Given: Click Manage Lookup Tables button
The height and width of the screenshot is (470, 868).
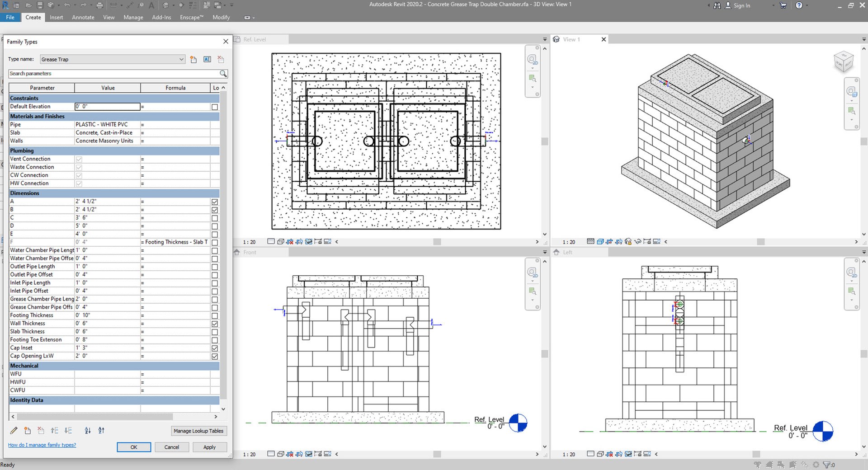Looking at the screenshot, I should click(198, 431).
